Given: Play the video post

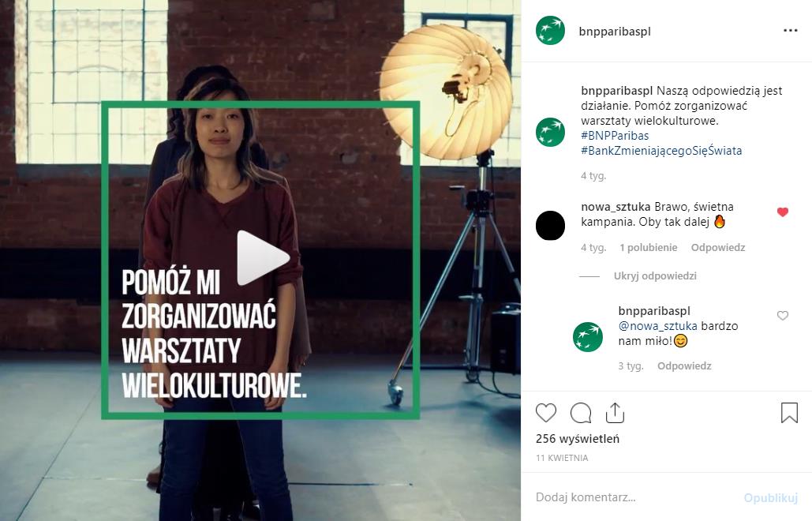Looking at the screenshot, I should click(x=263, y=258).
